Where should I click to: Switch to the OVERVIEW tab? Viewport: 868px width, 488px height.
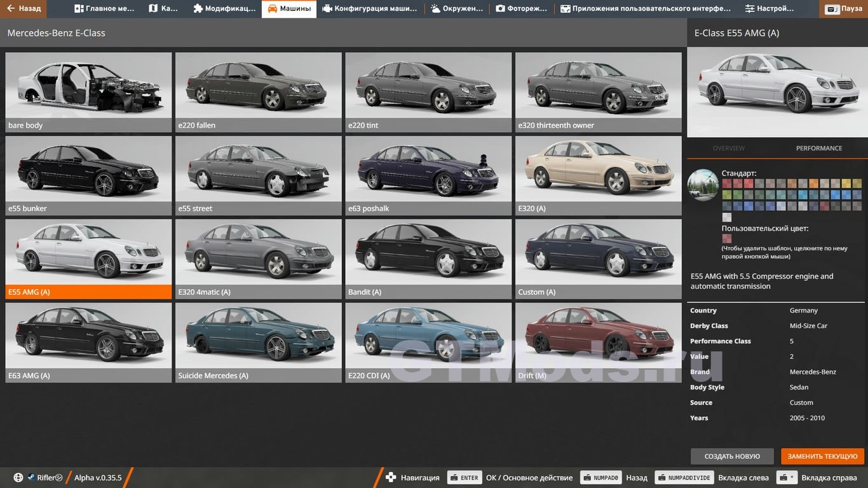coord(728,148)
